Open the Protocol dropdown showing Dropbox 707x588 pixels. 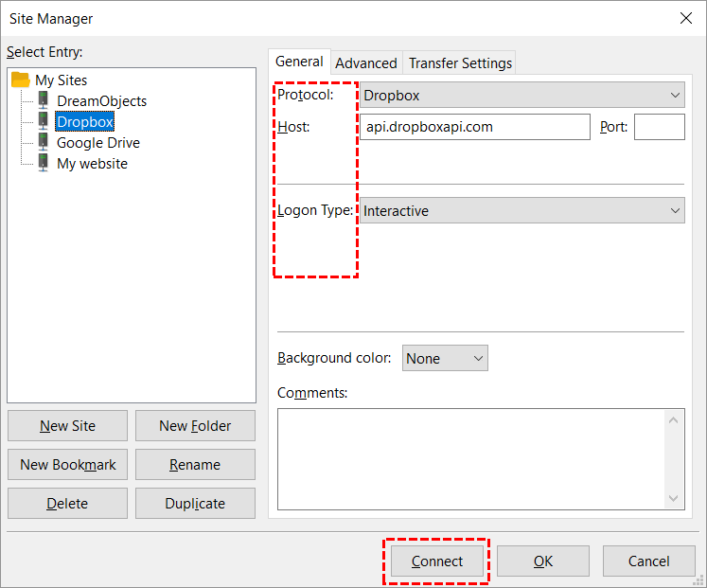pos(522,95)
